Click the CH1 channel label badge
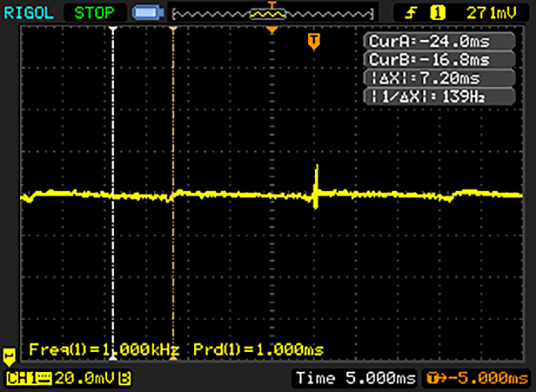The height and width of the screenshot is (392, 536). tap(29, 379)
